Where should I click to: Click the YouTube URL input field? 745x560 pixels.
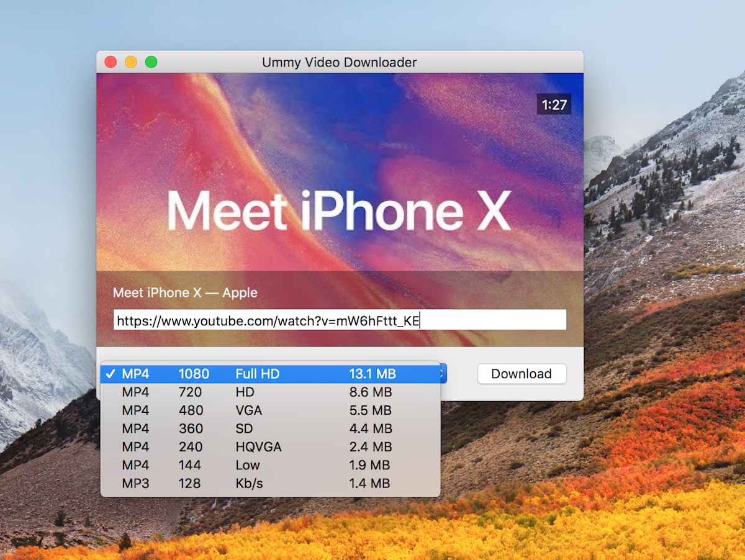(x=340, y=320)
